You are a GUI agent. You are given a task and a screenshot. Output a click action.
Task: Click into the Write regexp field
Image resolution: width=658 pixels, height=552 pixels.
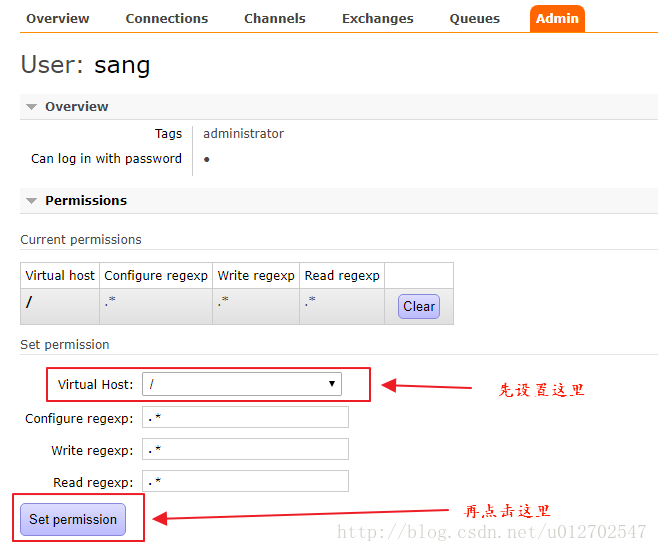(245, 450)
